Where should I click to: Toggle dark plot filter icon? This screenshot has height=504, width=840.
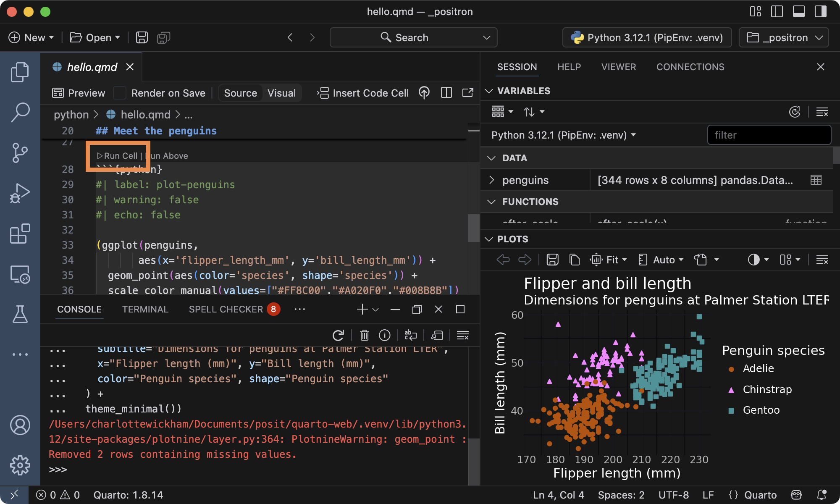coord(758,260)
